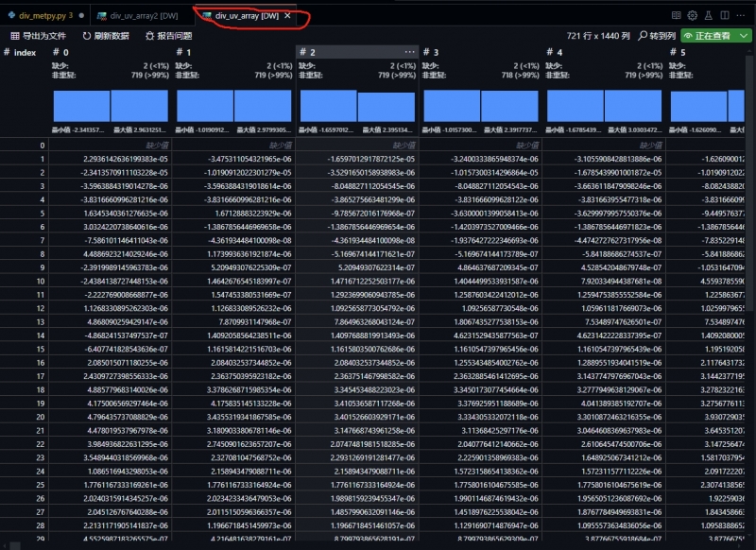
Task: Refresh the data with 刷新数据
Action: [x=105, y=35]
